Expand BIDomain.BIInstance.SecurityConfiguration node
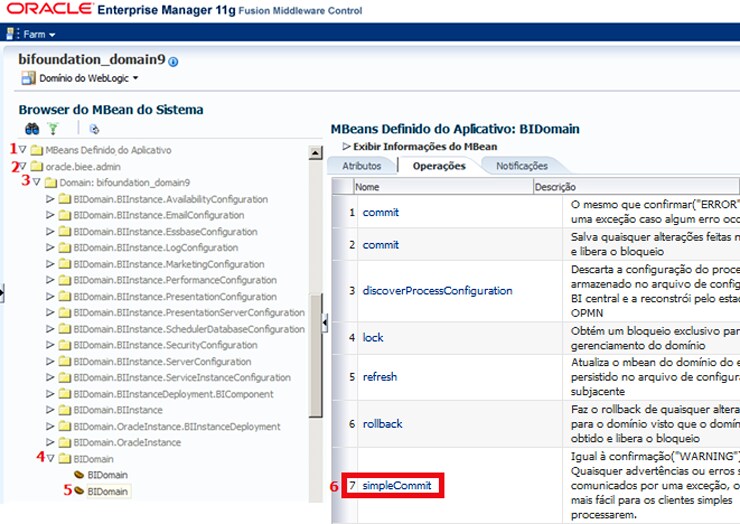The image size is (740, 524). pyautogui.click(x=50, y=345)
